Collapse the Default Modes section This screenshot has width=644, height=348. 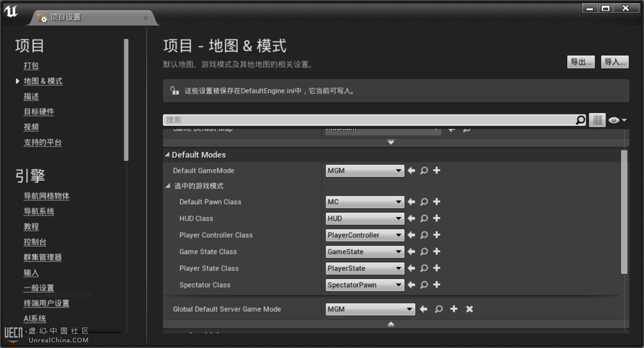click(167, 155)
